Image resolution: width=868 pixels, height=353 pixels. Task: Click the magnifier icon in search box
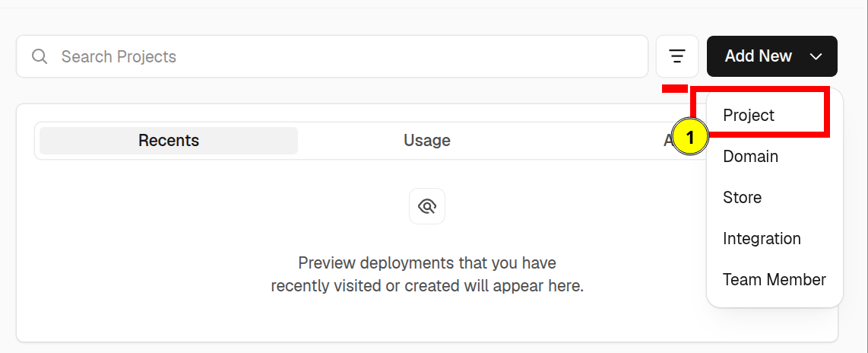click(x=40, y=56)
